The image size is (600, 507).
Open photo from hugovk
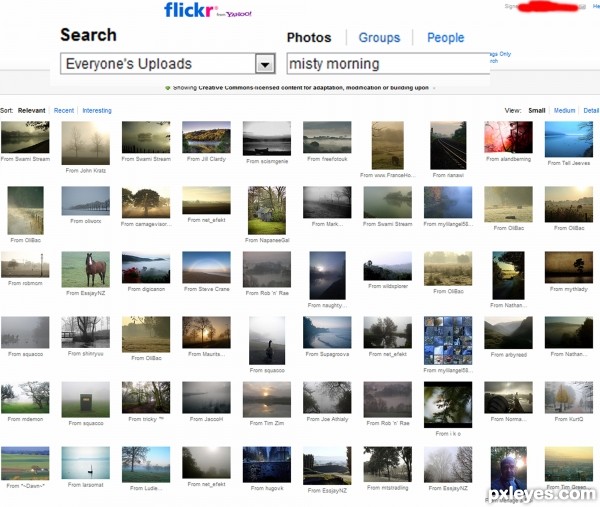(267, 465)
